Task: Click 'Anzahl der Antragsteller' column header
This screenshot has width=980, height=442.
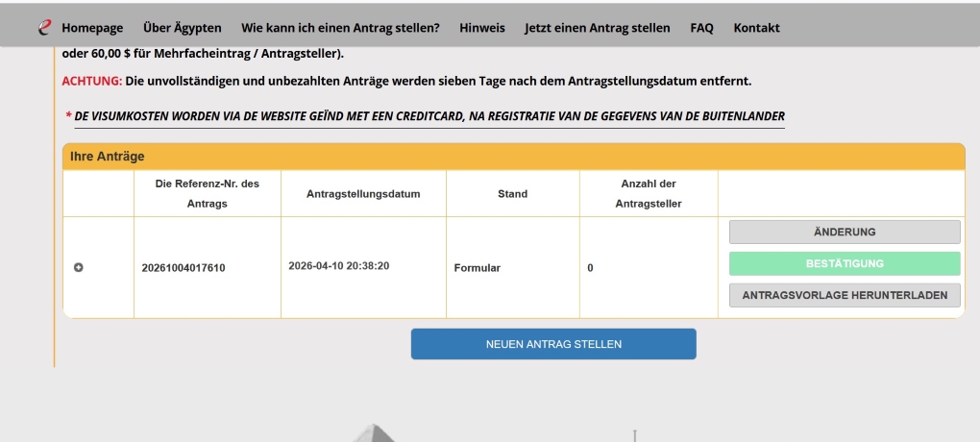Action: (648, 193)
